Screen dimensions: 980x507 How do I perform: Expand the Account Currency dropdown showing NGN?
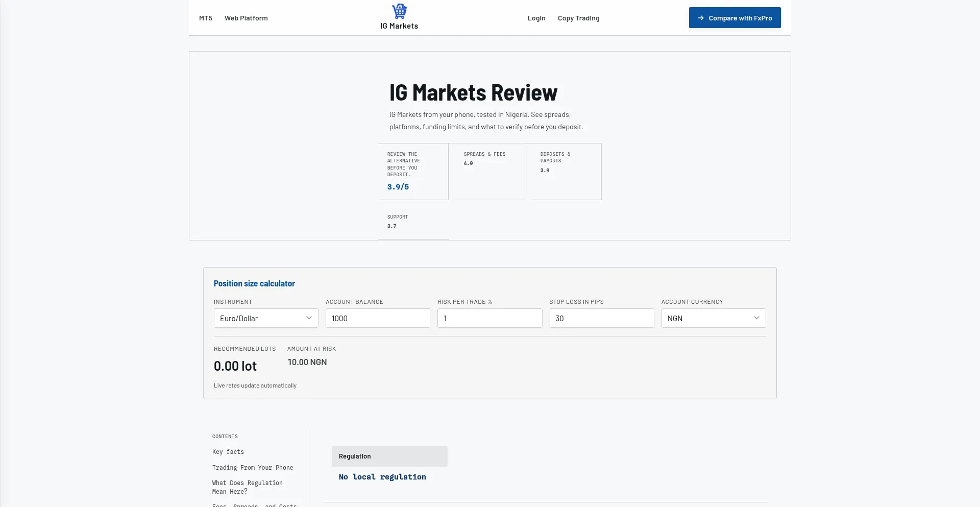coord(714,318)
